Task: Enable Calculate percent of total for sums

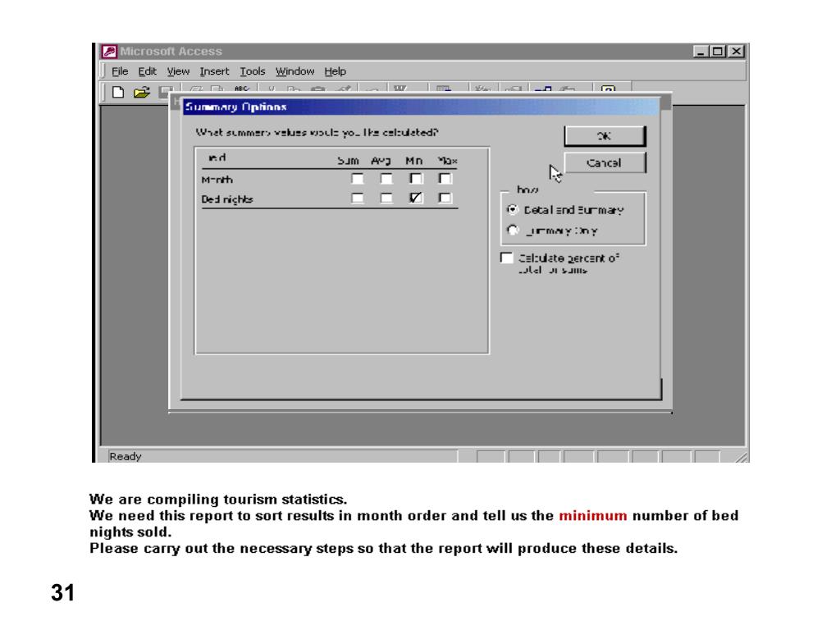Action: click(x=507, y=258)
